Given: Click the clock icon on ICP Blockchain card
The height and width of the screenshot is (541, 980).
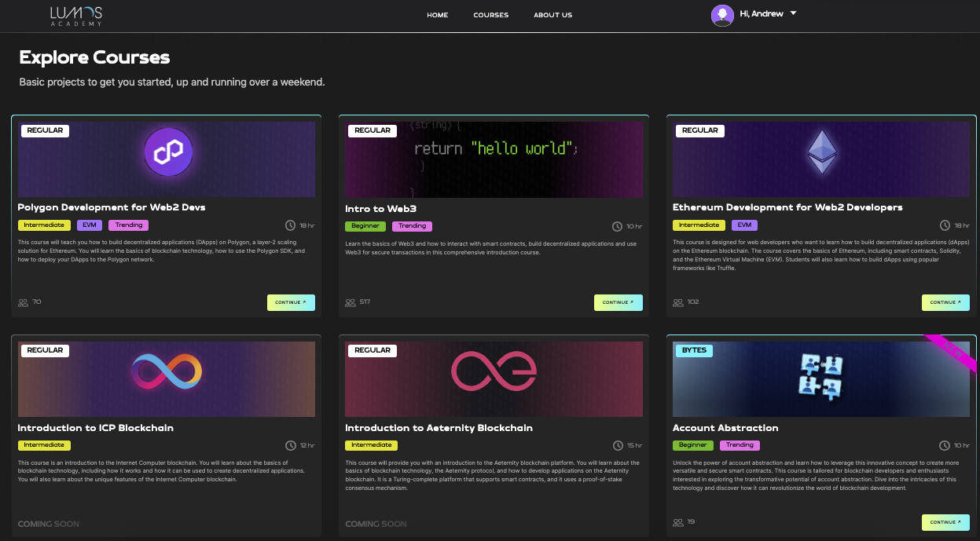Looking at the screenshot, I should (x=291, y=446).
